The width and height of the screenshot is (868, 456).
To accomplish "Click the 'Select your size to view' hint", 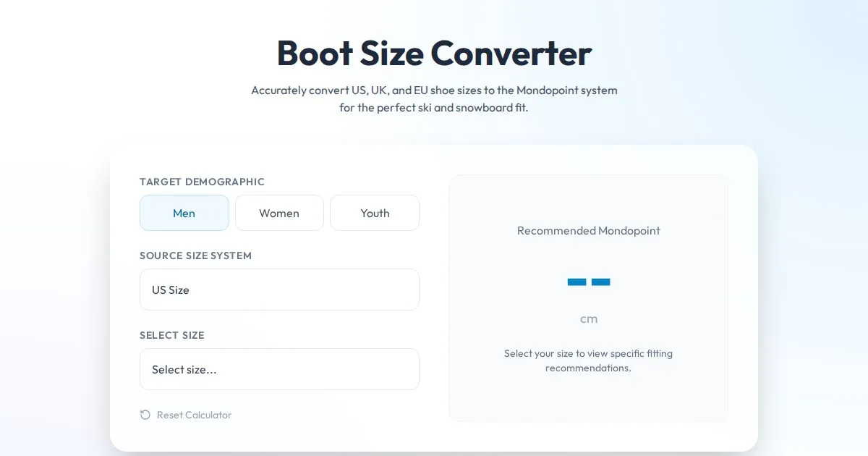I will (588, 353).
